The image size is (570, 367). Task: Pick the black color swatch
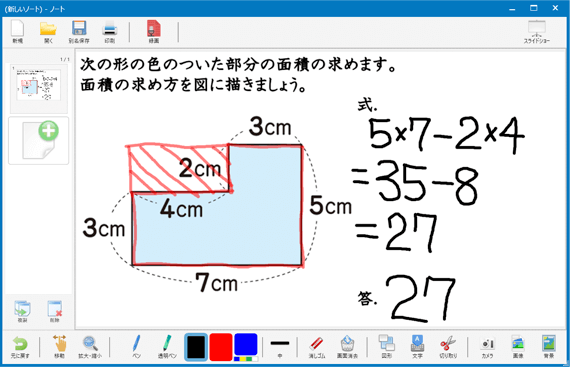point(196,347)
